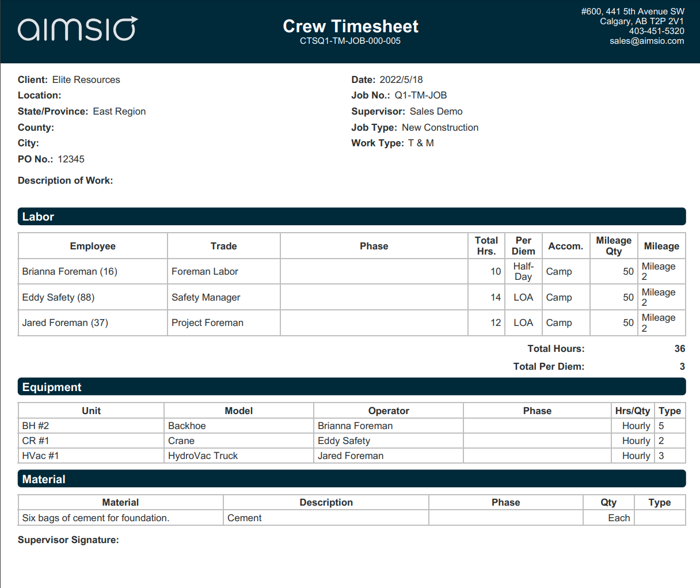Image resolution: width=700 pixels, height=588 pixels.
Task: Select the Eddy Safety (88) employee cell
Action: tap(93, 297)
